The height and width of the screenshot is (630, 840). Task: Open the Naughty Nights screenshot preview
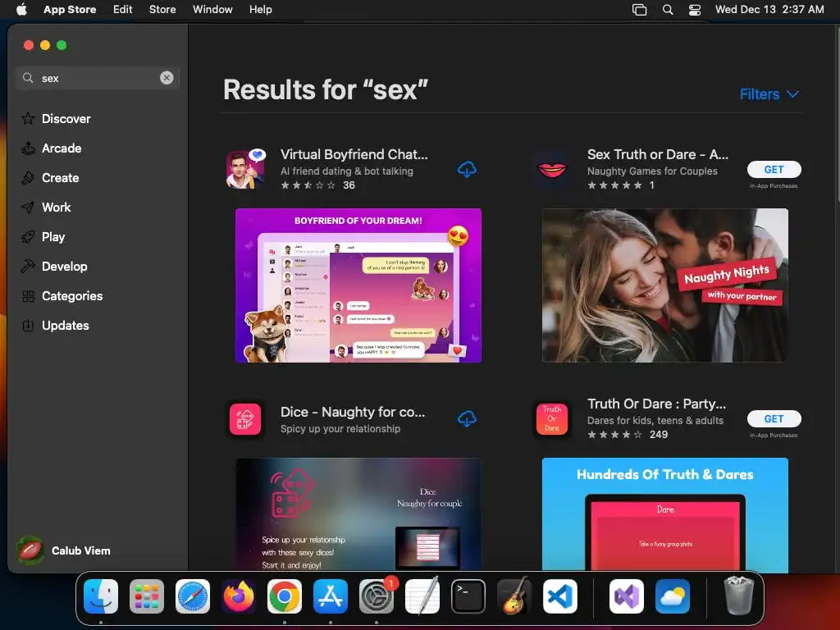pos(664,285)
